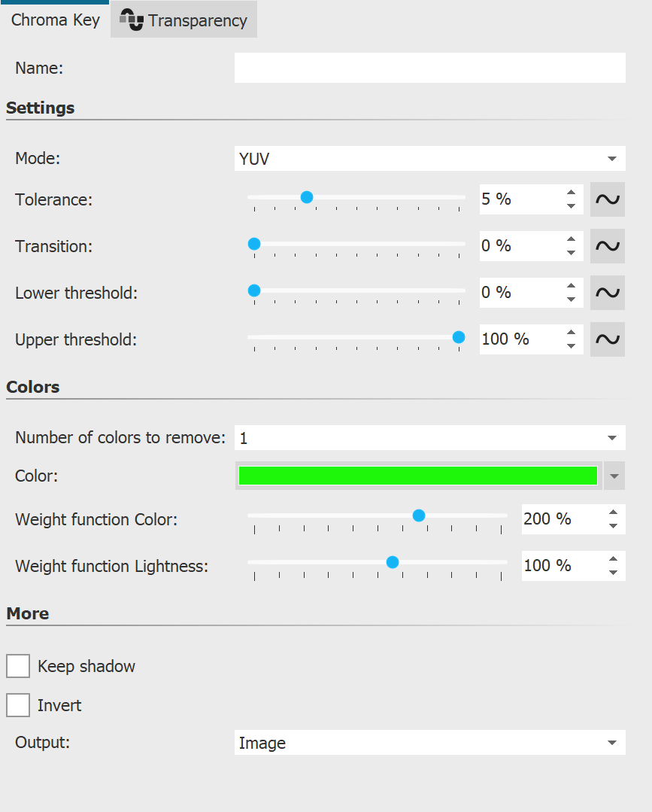The width and height of the screenshot is (652, 812).
Task: Click the Tolerance slider handle
Action: click(307, 196)
